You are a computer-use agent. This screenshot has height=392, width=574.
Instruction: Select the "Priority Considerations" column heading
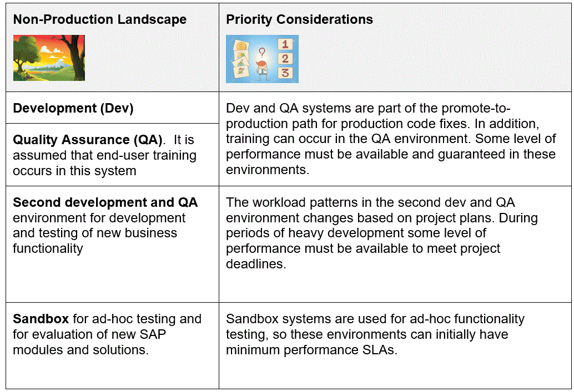coord(299,19)
